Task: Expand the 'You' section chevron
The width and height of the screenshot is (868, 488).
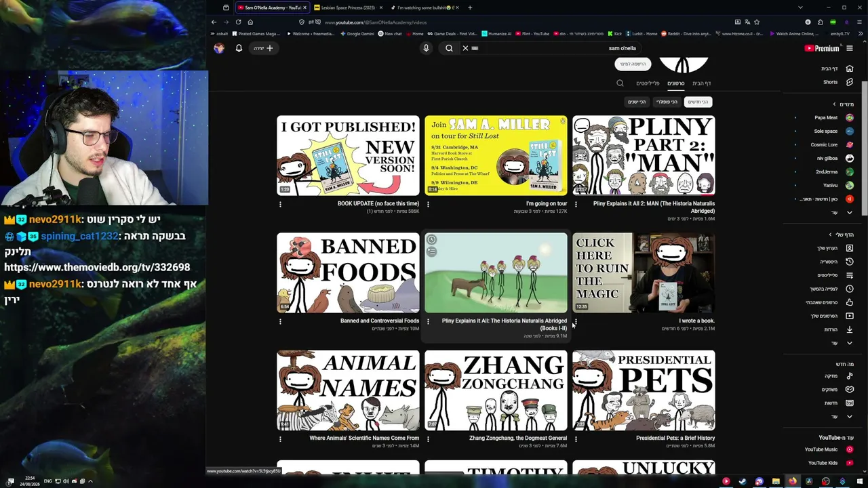Action: 829,235
